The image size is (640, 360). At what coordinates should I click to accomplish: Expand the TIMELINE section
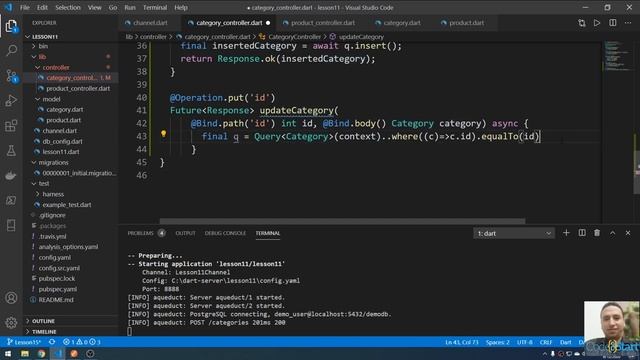tap(44, 332)
